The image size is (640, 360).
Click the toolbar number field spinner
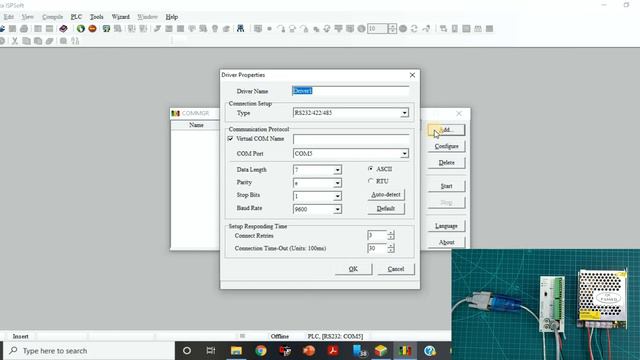pyautogui.click(x=392, y=29)
